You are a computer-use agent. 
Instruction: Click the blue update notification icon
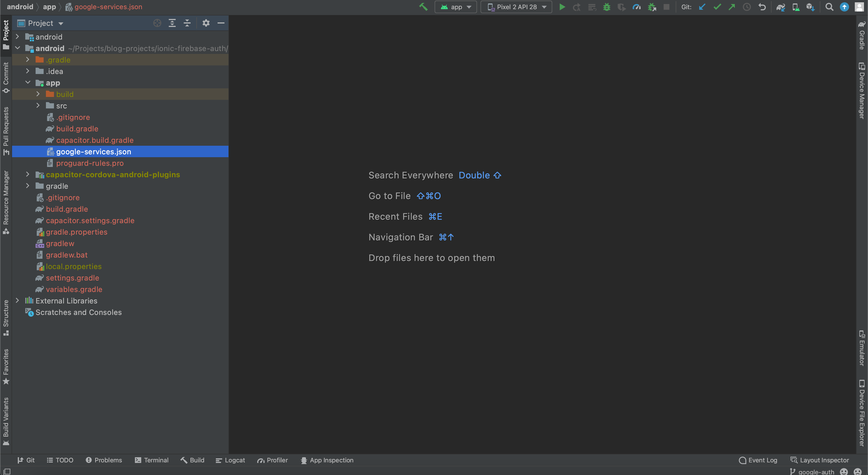(x=844, y=7)
